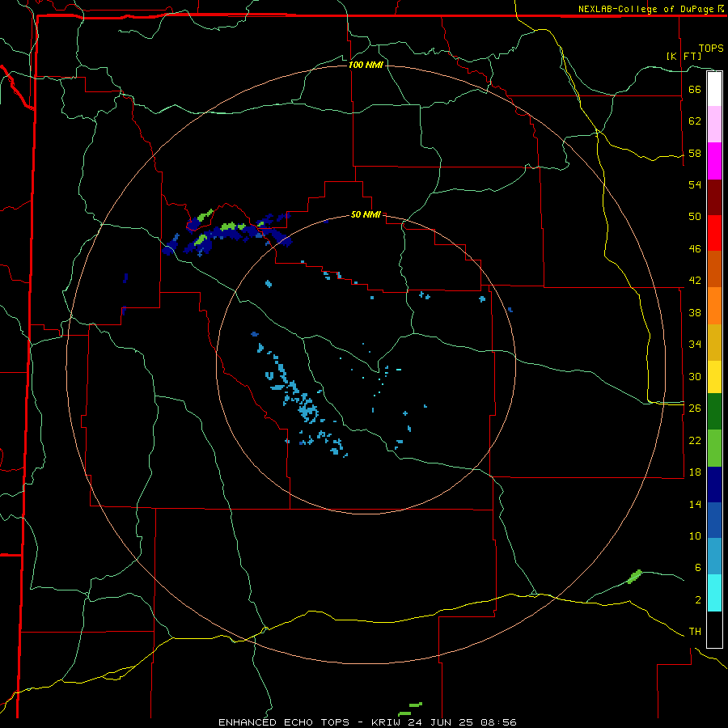Screen dimensions: 728x728
Task: Click the 100 NMI range ring label
Action: (x=366, y=65)
